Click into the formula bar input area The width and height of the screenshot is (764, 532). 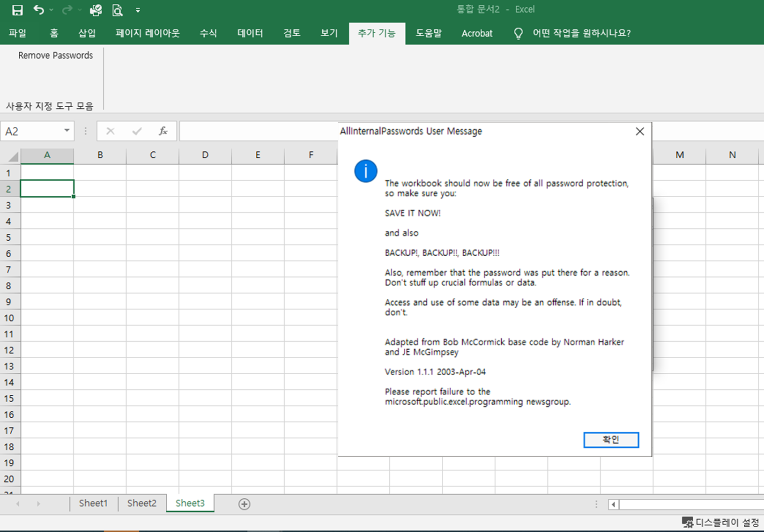coord(258,132)
